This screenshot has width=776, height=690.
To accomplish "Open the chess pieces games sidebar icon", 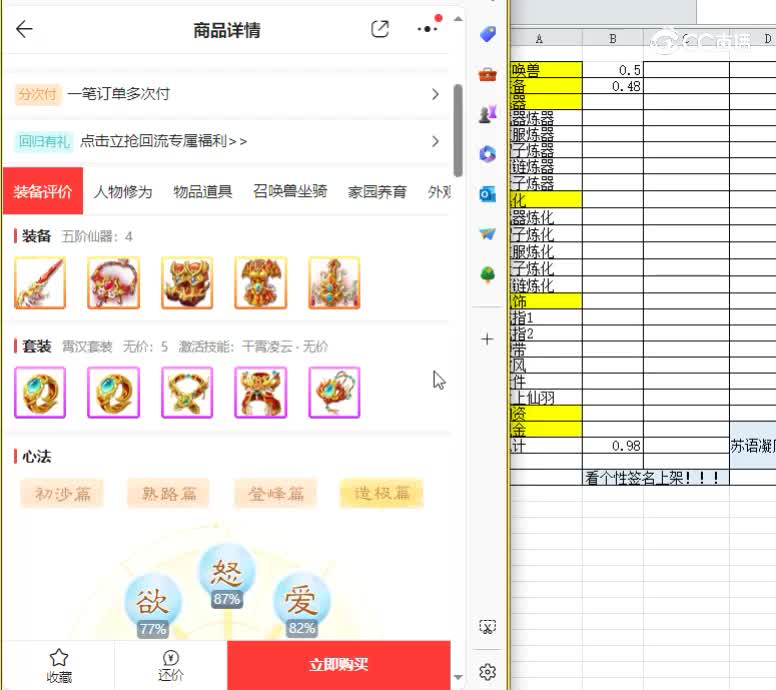I will [487, 114].
